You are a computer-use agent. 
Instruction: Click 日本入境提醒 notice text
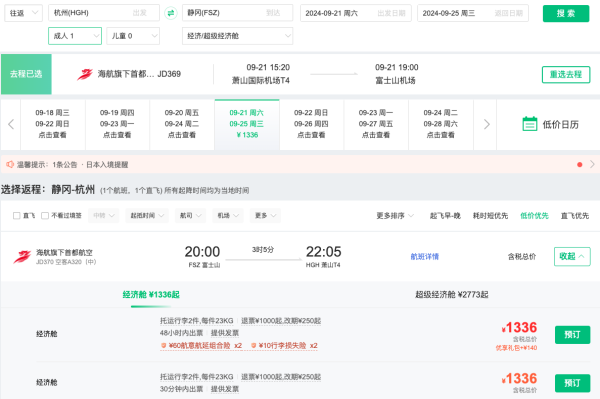(107, 164)
